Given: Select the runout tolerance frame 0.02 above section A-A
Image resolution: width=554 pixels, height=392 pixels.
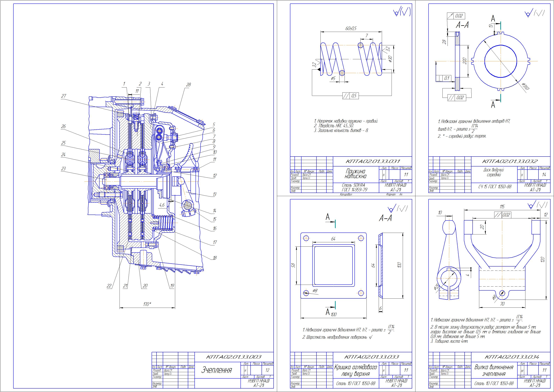Looking at the screenshot, I should click(456, 16).
